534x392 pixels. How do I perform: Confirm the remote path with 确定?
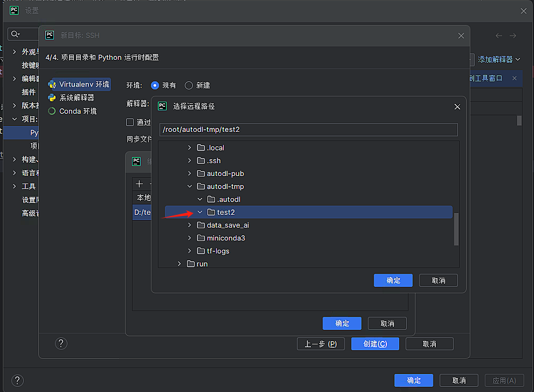[x=393, y=280]
